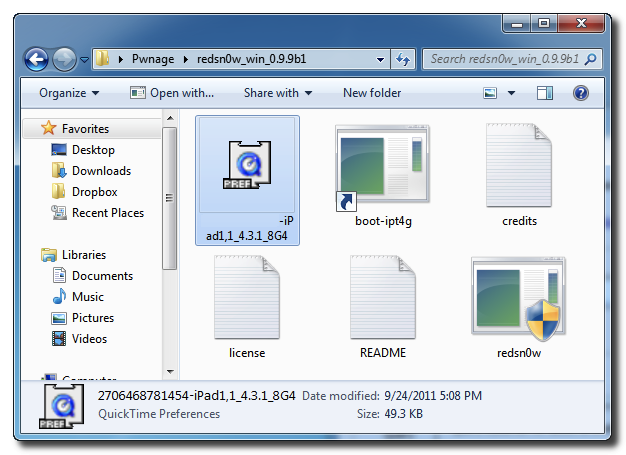Open Dropbox from Favorites

[95, 192]
